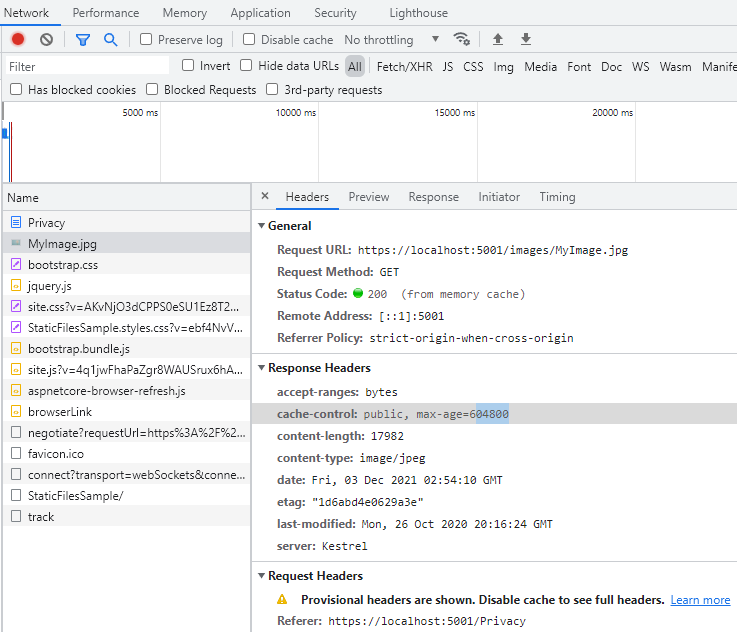
Task: Stop recording network log (red button)
Action: click(18, 39)
